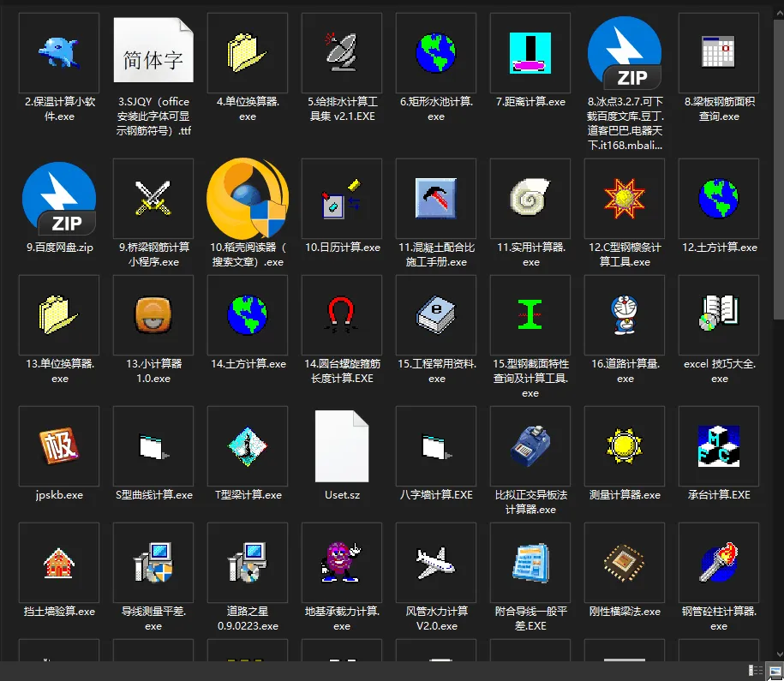This screenshot has width=784, height=681.
Task: Select blue device icon of 比拟正交异板法计算器.exe
Action: [x=530, y=446]
